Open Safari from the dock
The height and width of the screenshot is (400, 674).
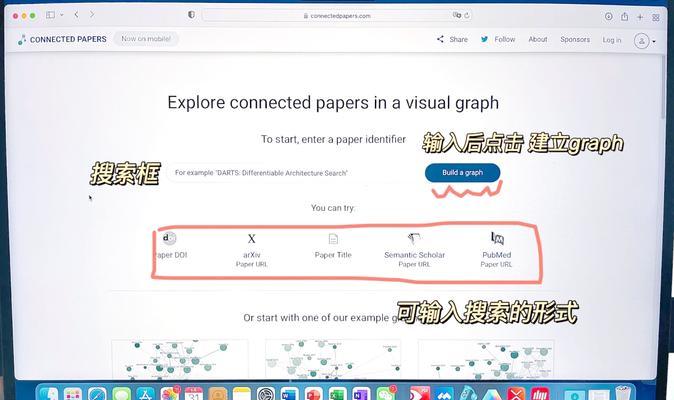point(97,394)
